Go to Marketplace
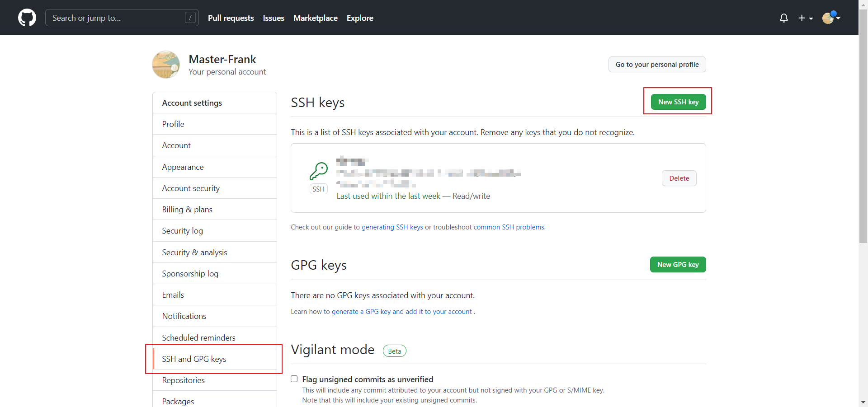 [316, 18]
